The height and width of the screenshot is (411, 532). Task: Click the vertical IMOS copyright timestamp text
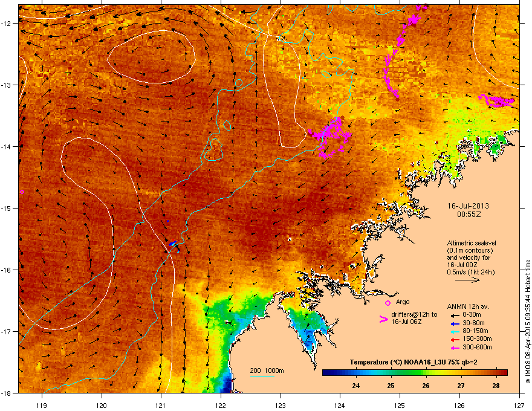[x=528, y=322]
